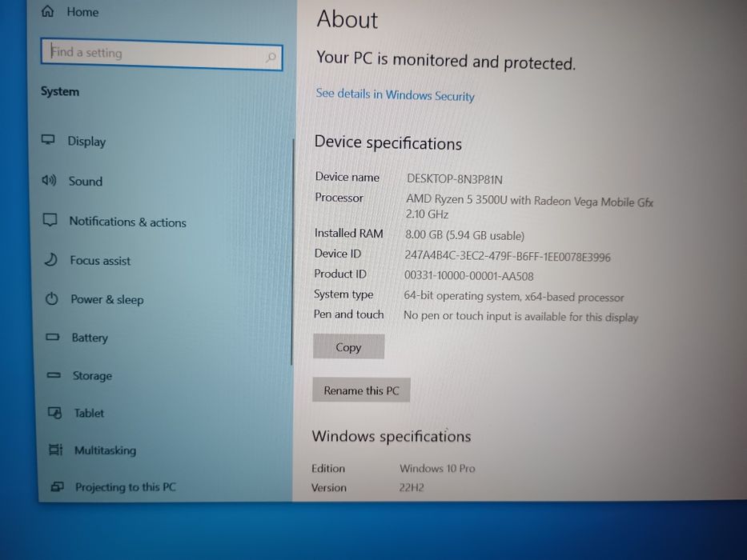
Task: Click the Version label
Action: [x=329, y=488]
